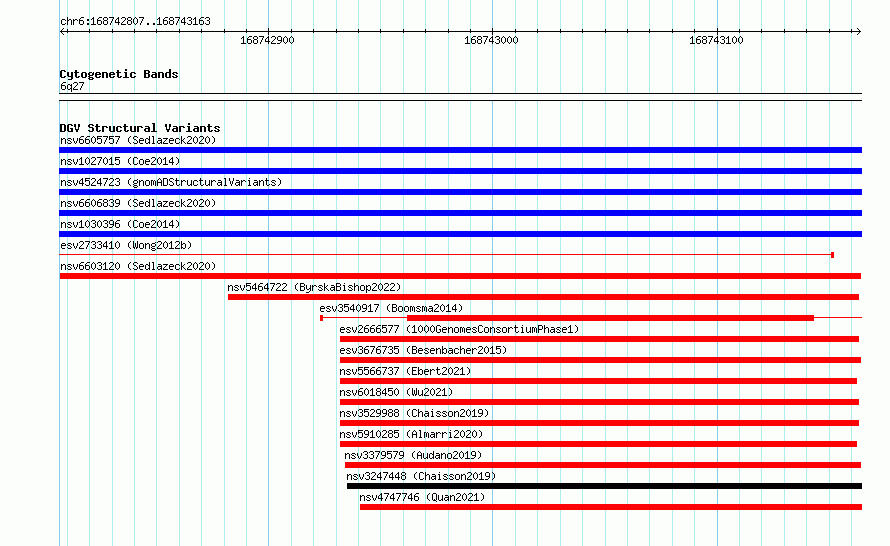Click the 168742900 ruler position
This screenshot has height=546, width=890.
tap(267, 40)
